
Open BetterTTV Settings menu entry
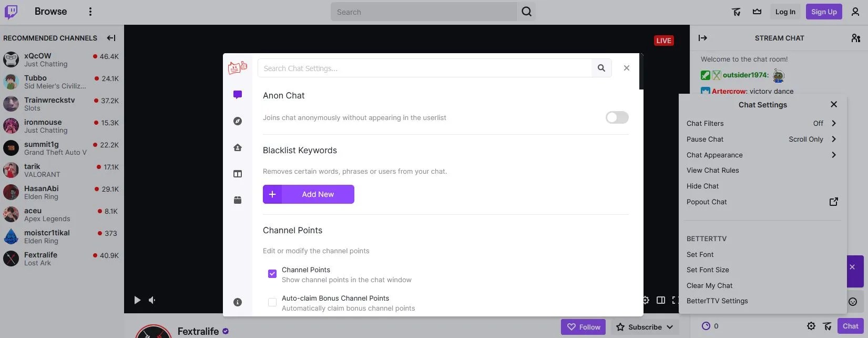(717, 301)
